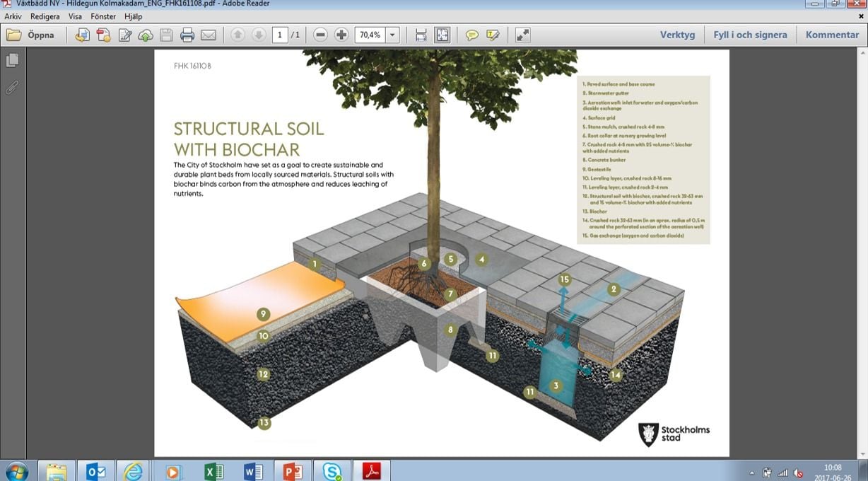Viewport: 868px width, 481px height.
Task: Add a sticky note comment
Action: click(x=471, y=35)
